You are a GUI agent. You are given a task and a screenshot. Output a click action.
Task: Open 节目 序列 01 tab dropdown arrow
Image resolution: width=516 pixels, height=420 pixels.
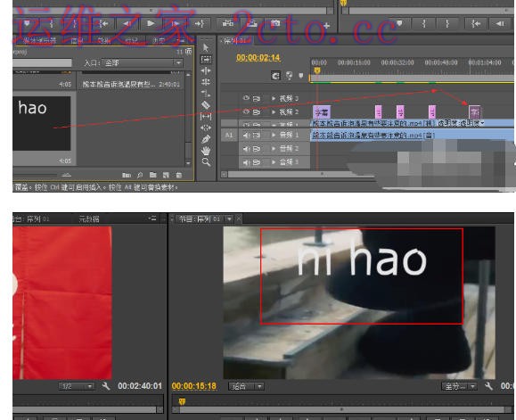click(229, 218)
